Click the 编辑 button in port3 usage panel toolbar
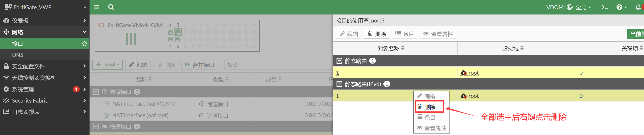This screenshot has width=644, height=135. 349,34
